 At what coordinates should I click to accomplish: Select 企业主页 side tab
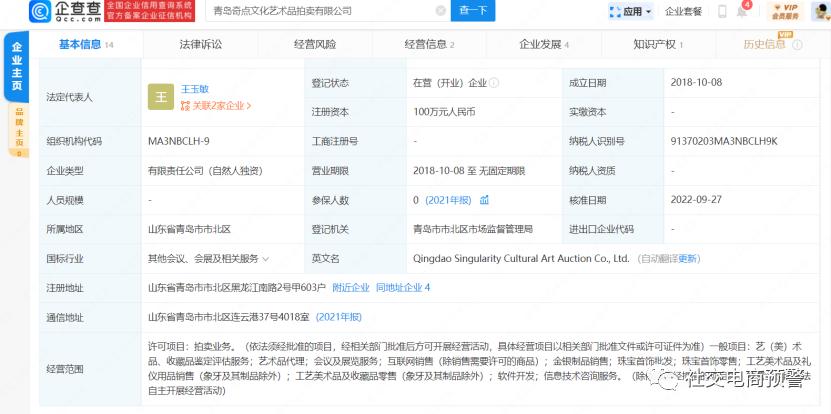coord(17,67)
